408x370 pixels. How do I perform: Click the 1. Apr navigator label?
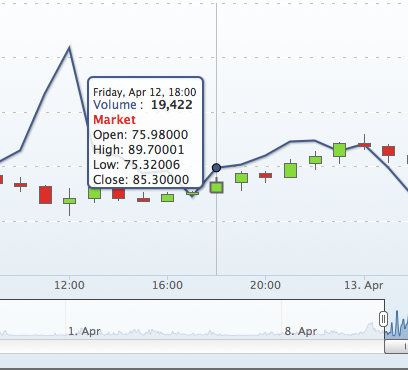tap(84, 331)
